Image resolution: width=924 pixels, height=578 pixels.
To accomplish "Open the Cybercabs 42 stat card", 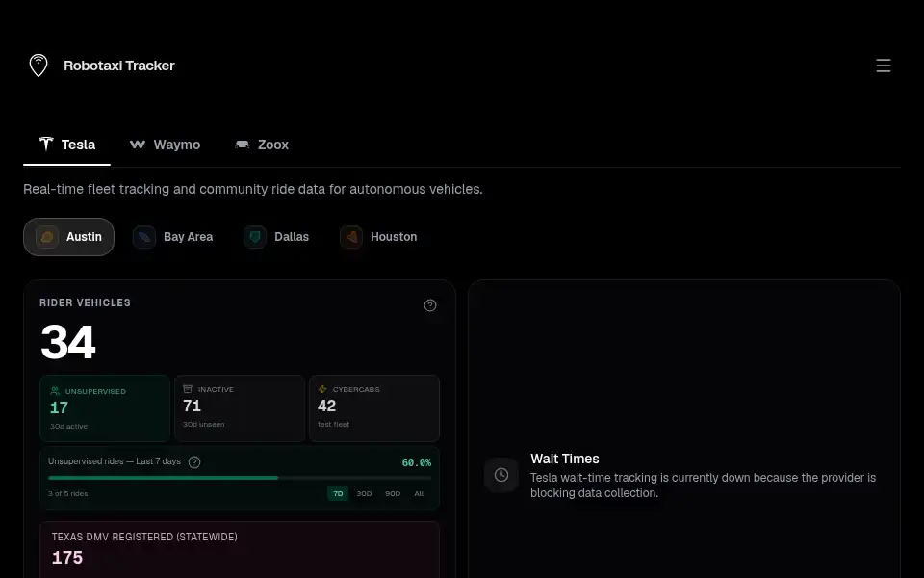I will (x=374, y=408).
